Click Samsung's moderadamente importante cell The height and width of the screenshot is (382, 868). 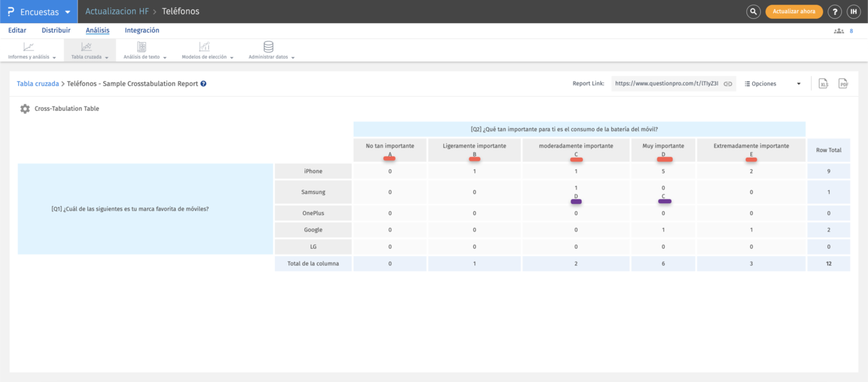pyautogui.click(x=576, y=192)
